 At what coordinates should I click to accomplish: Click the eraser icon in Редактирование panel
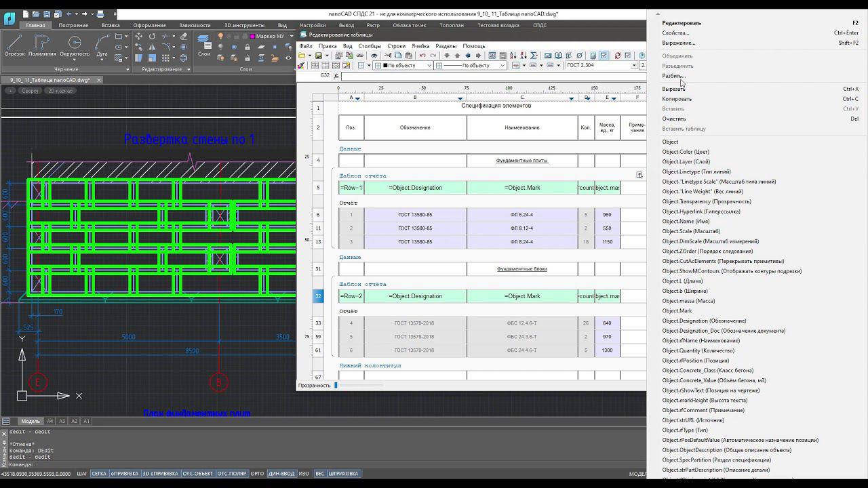[x=184, y=37]
